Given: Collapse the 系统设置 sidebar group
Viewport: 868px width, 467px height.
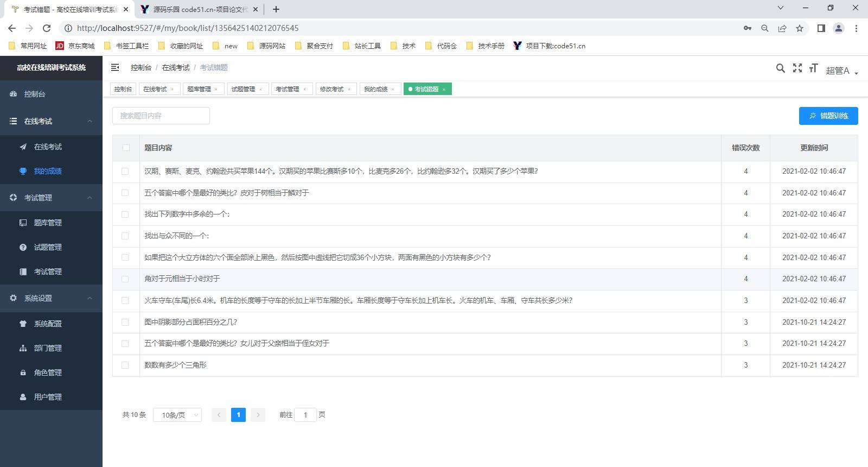Looking at the screenshot, I should click(51, 298).
